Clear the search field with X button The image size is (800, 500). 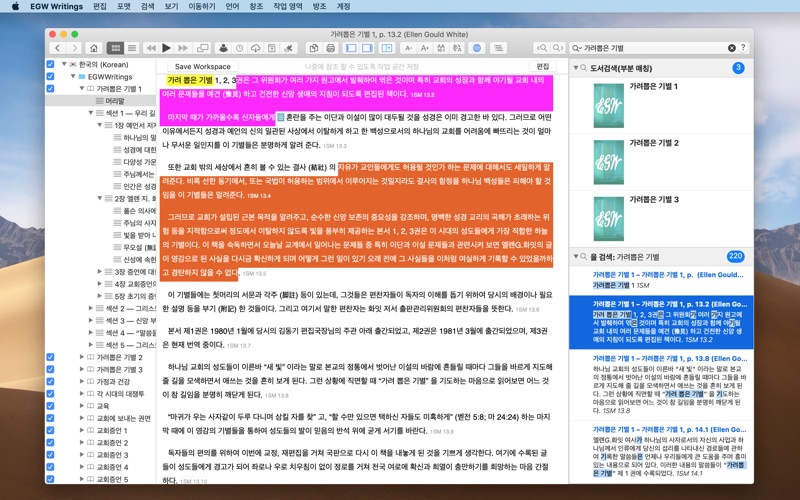click(x=732, y=48)
